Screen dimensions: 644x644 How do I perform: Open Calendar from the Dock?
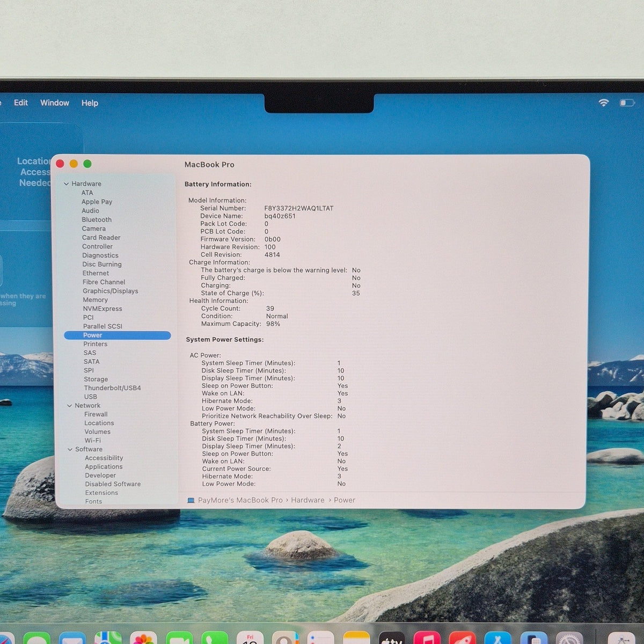coord(250,638)
